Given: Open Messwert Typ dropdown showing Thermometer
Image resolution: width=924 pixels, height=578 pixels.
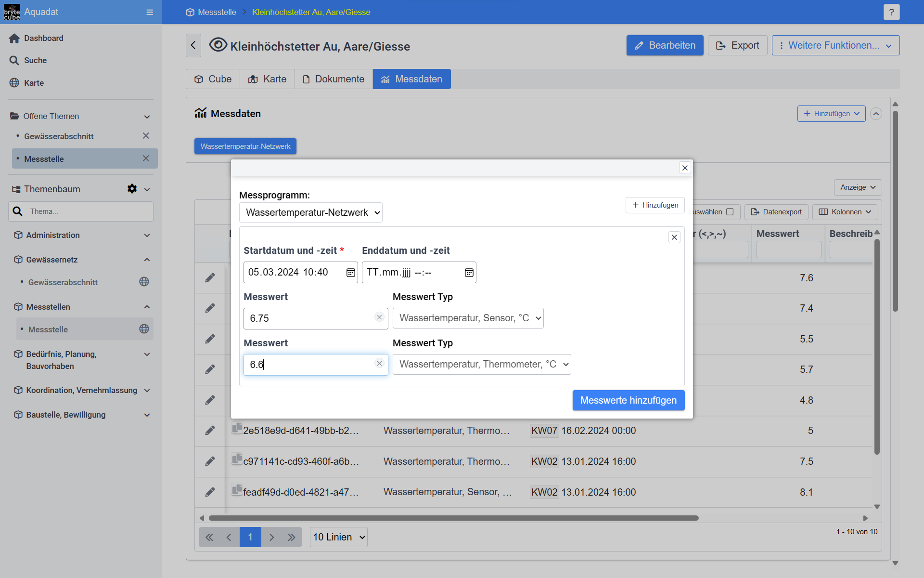Looking at the screenshot, I should point(482,365).
